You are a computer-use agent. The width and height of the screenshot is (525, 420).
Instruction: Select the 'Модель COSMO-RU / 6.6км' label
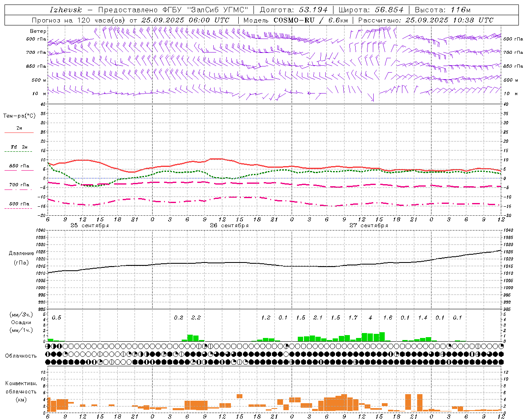[295, 20]
